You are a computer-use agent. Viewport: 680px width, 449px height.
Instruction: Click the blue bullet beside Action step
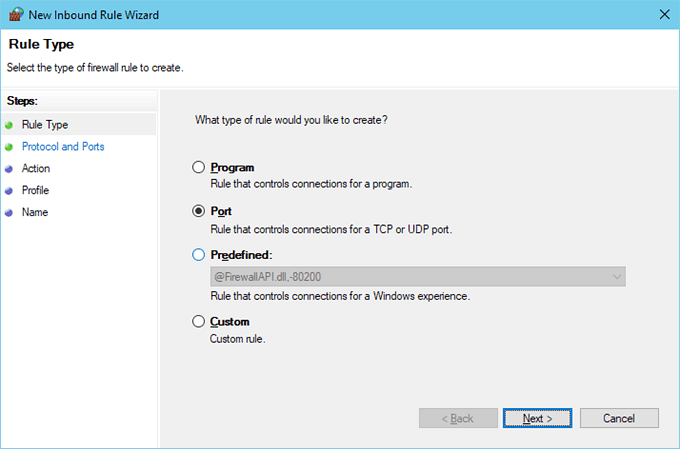coord(10,169)
